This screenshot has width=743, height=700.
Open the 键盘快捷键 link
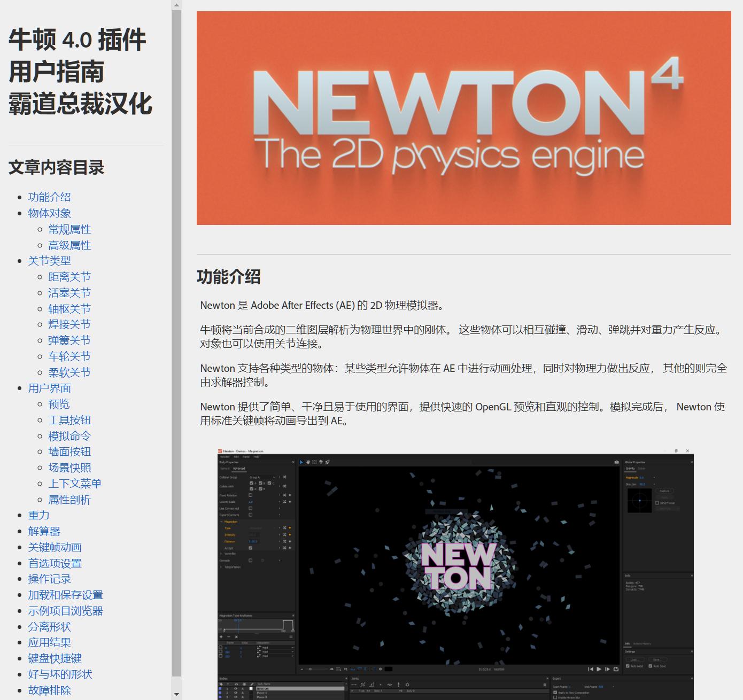coord(55,658)
